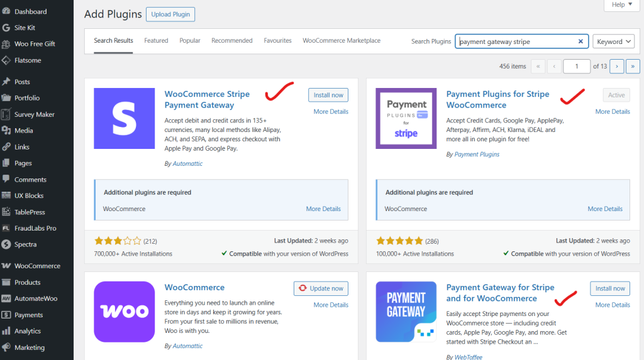Viewport: 644px width, 360px height.
Task: Open the Site Kit sidebar icon
Action: [6, 28]
